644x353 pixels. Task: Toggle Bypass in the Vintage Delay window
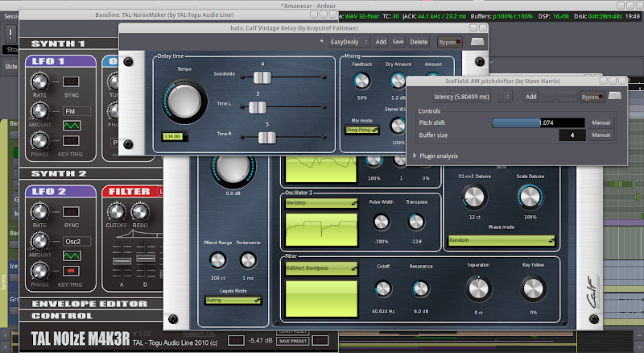[x=449, y=42]
